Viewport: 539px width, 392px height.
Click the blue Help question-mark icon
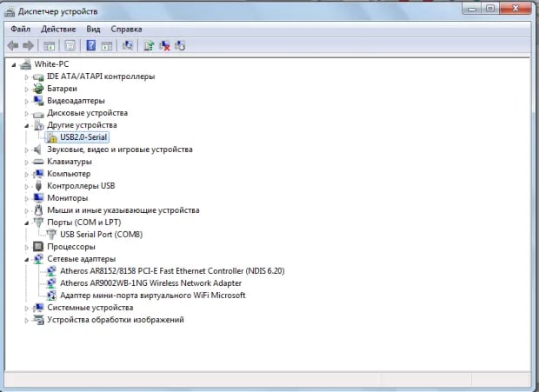pyautogui.click(x=90, y=45)
